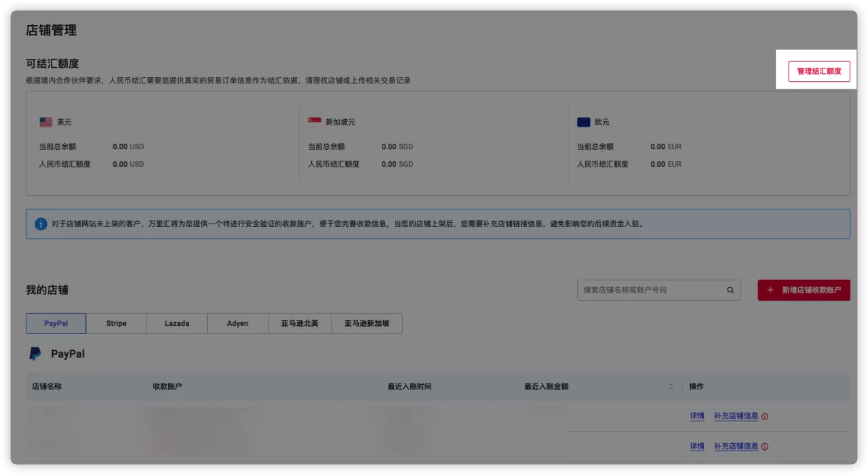This screenshot has height=475, width=868.
Task: Click the plus icon on the 新增店铺收款账户 button
Action: (770, 289)
